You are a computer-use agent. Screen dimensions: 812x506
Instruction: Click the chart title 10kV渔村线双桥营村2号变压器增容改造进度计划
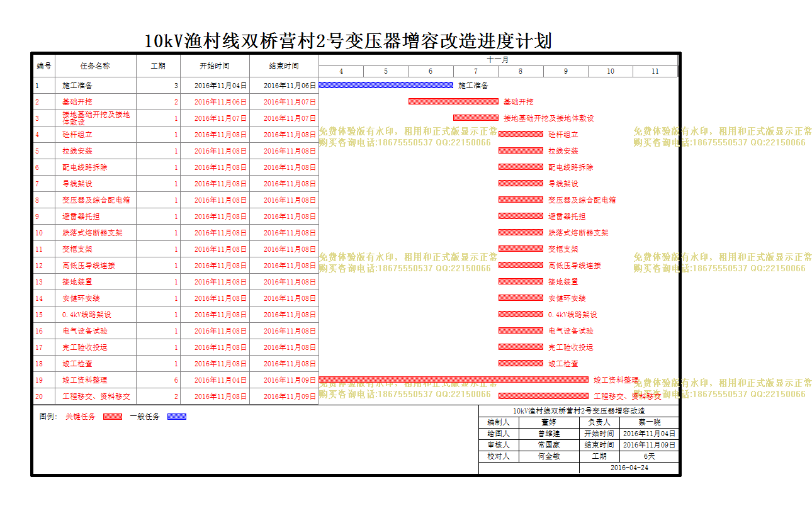coord(349,42)
